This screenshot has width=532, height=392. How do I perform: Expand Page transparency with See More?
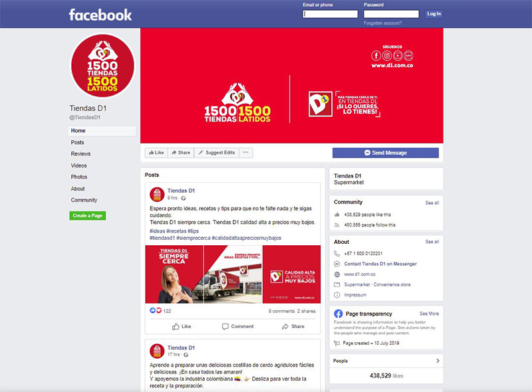click(x=429, y=314)
